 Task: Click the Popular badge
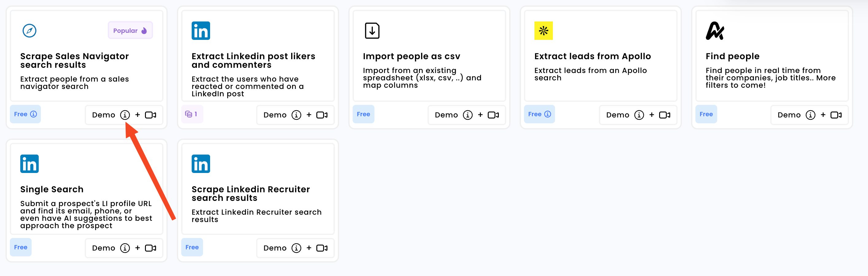tap(131, 30)
